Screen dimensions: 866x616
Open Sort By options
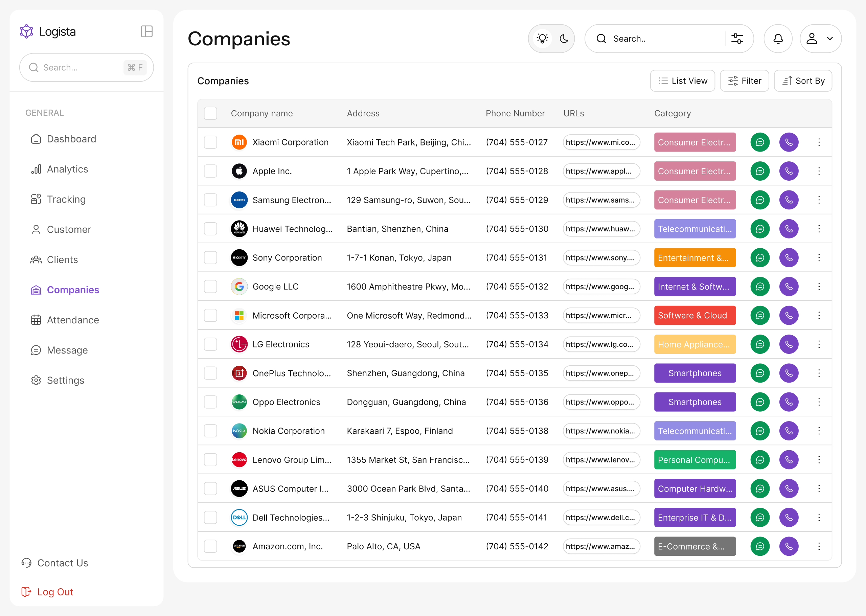[x=803, y=81]
